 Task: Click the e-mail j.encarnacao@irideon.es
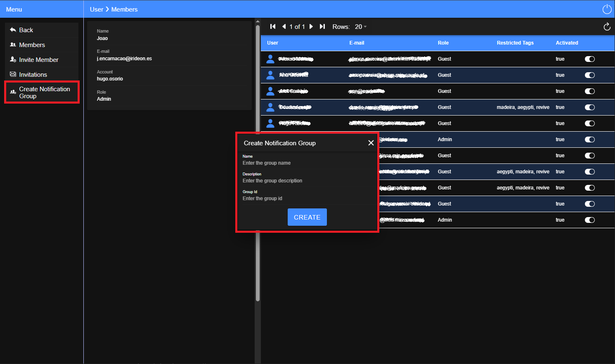(x=124, y=59)
